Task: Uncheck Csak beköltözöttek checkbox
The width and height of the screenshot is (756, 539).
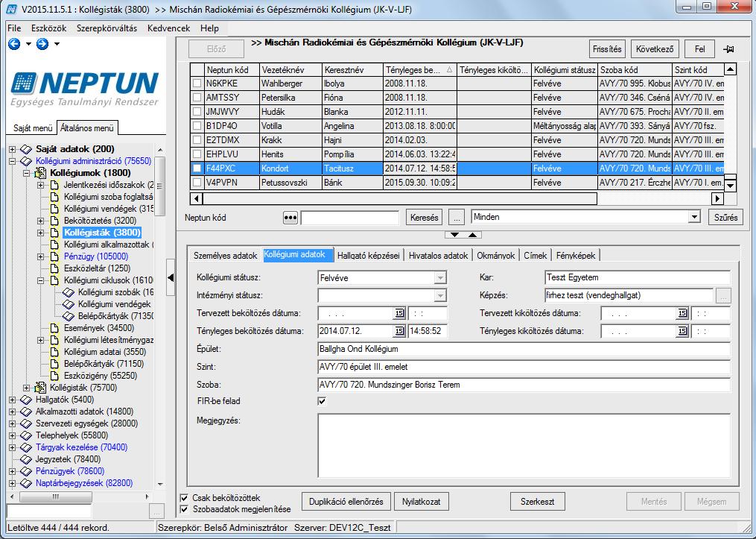Action: pos(184,498)
